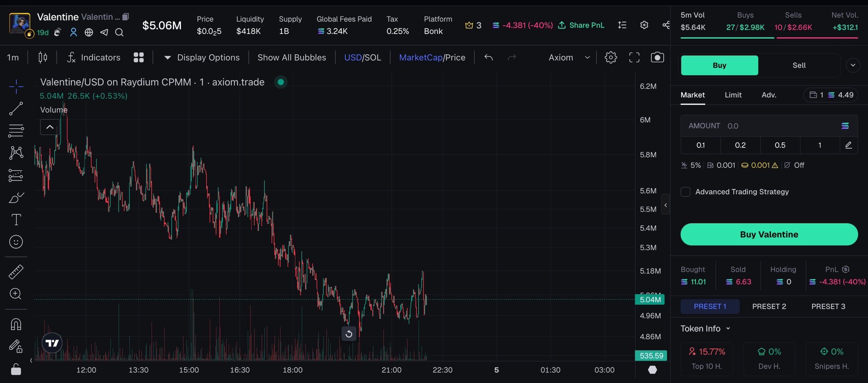Screen dimensions: 868x383
Task: Edit the quick amount presets
Action: [849, 145]
